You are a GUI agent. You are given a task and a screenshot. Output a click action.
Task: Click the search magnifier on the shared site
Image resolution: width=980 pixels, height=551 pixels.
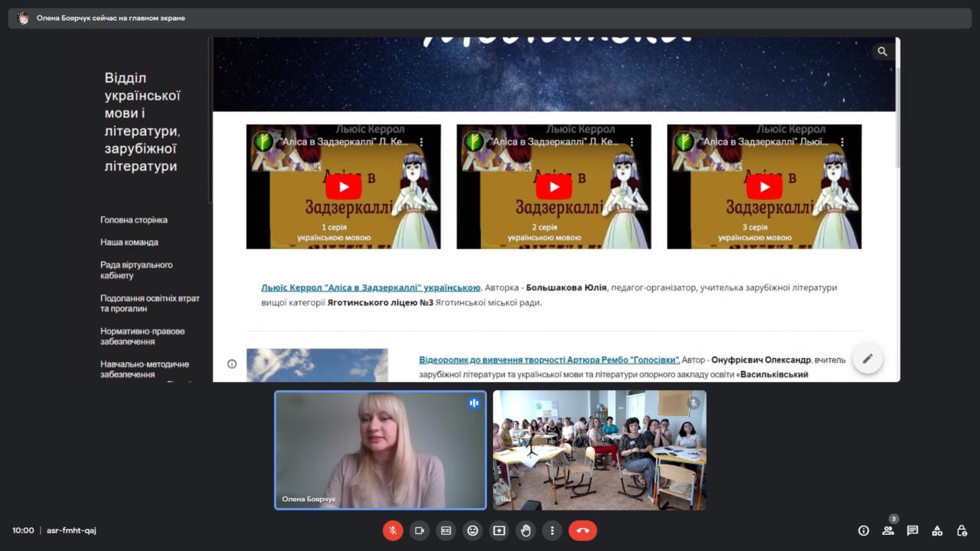[x=882, y=51]
